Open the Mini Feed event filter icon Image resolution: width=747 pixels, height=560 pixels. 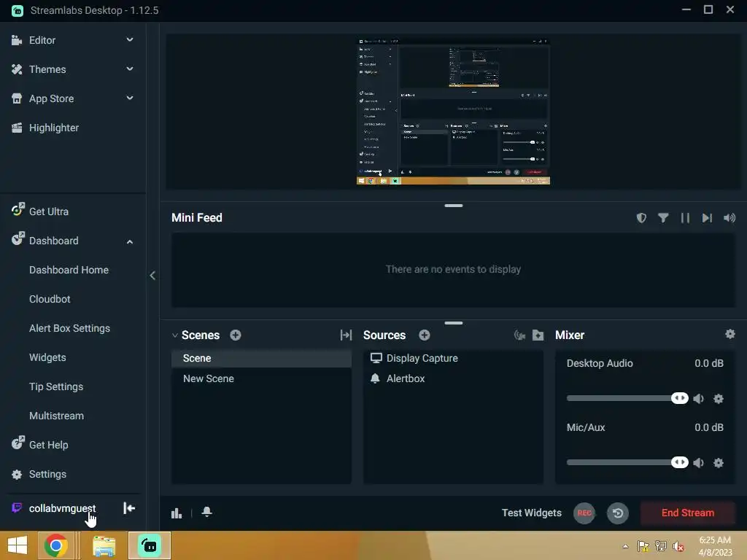coord(663,217)
